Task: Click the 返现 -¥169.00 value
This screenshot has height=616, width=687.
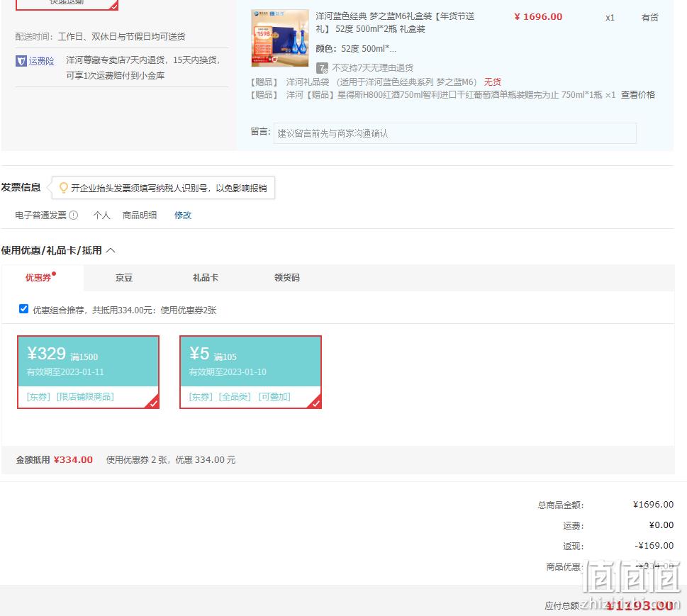Action: [654, 545]
